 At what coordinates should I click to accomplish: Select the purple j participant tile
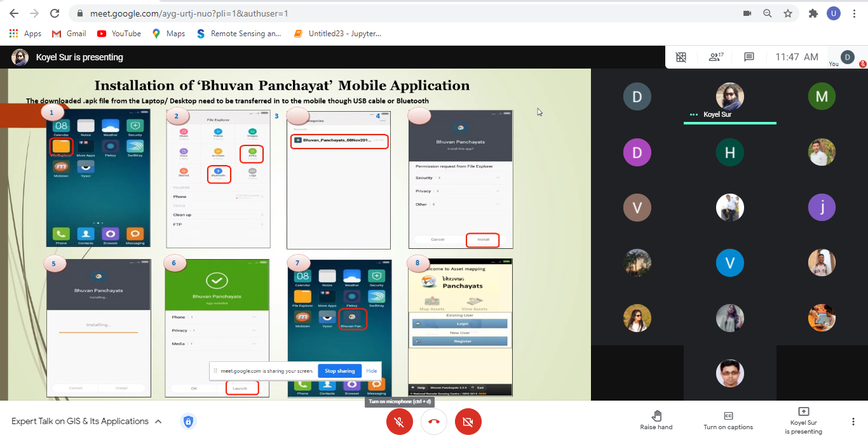click(822, 208)
